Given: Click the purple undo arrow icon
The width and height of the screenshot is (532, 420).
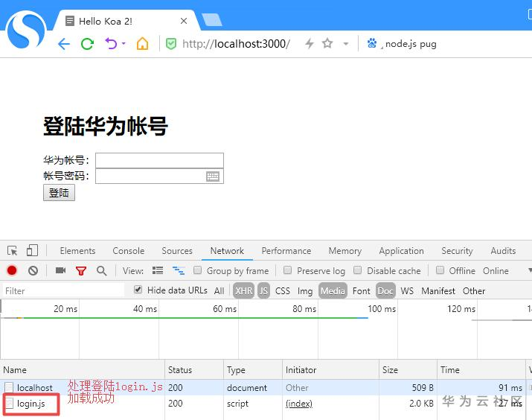Looking at the screenshot, I should (x=111, y=44).
